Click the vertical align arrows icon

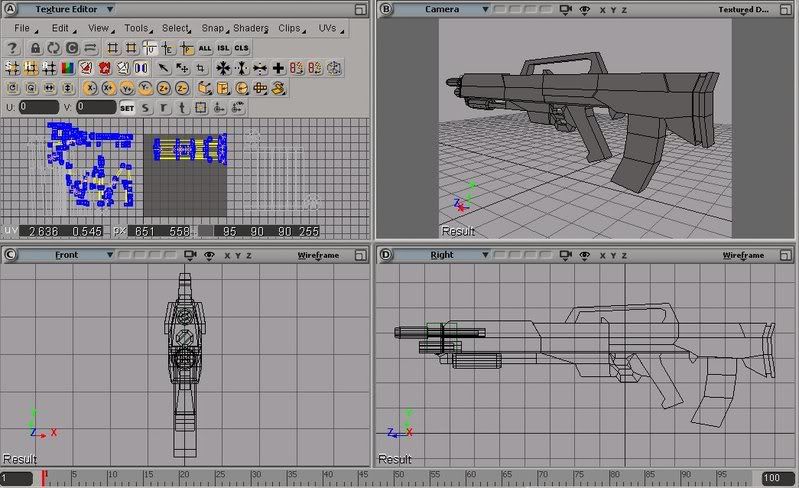coord(242,68)
